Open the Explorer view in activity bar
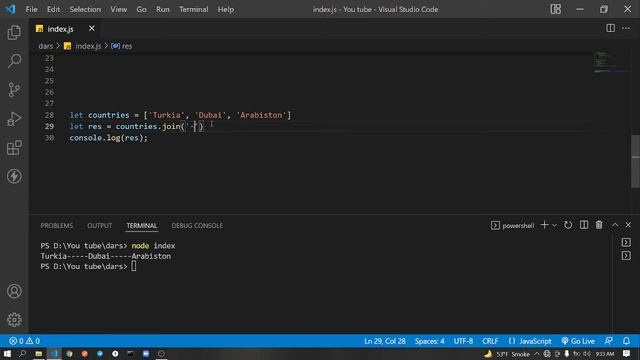The image size is (640, 360). [x=14, y=32]
